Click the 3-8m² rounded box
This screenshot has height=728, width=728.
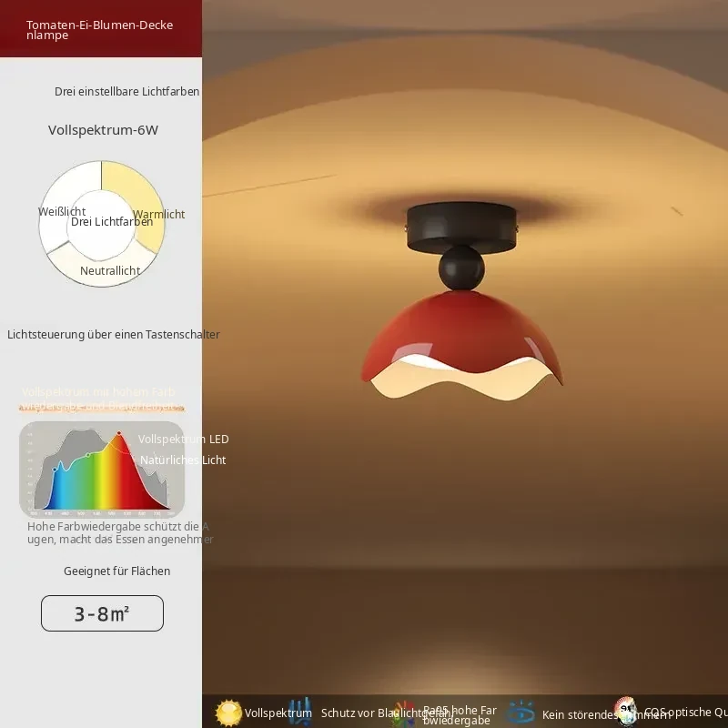pos(102,613)
